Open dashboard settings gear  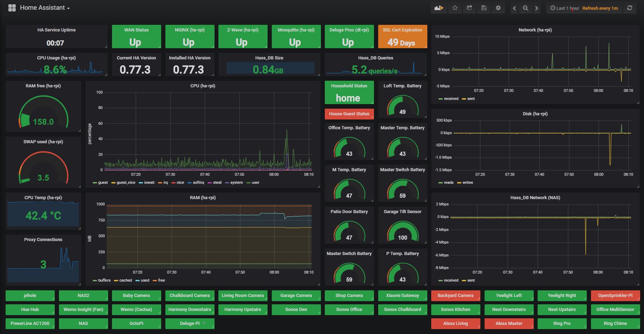[x=498, y=8]
